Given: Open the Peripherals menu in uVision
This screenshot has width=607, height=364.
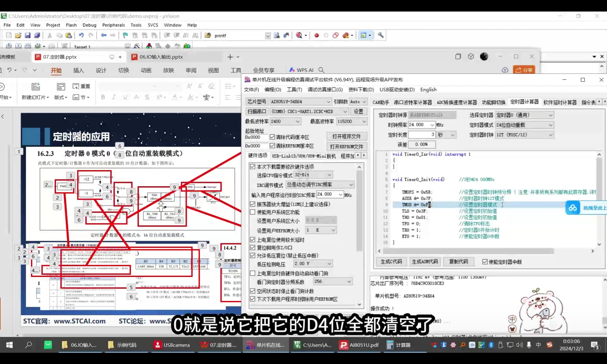Looking at the screenshot, I should (113, 25).
